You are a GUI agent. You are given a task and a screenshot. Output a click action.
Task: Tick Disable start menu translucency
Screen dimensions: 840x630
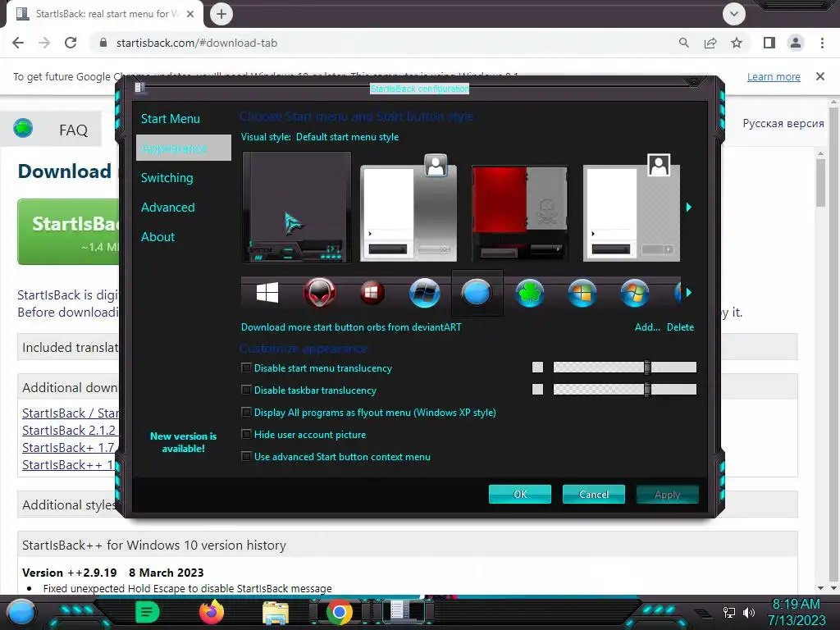[x=246, y=367]
